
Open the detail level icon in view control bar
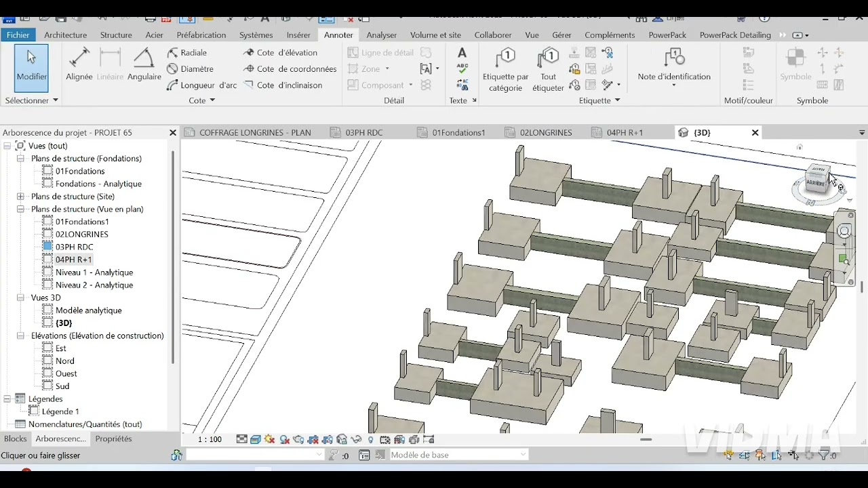(x=242, y=439)
